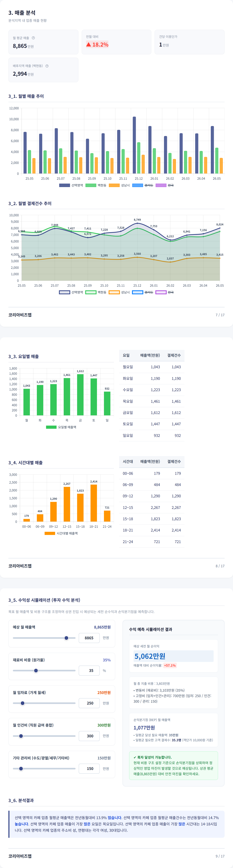The image size is (233, 868).
Task: Click the 월요일 row label in the weekday table
Action: [128, 367]
